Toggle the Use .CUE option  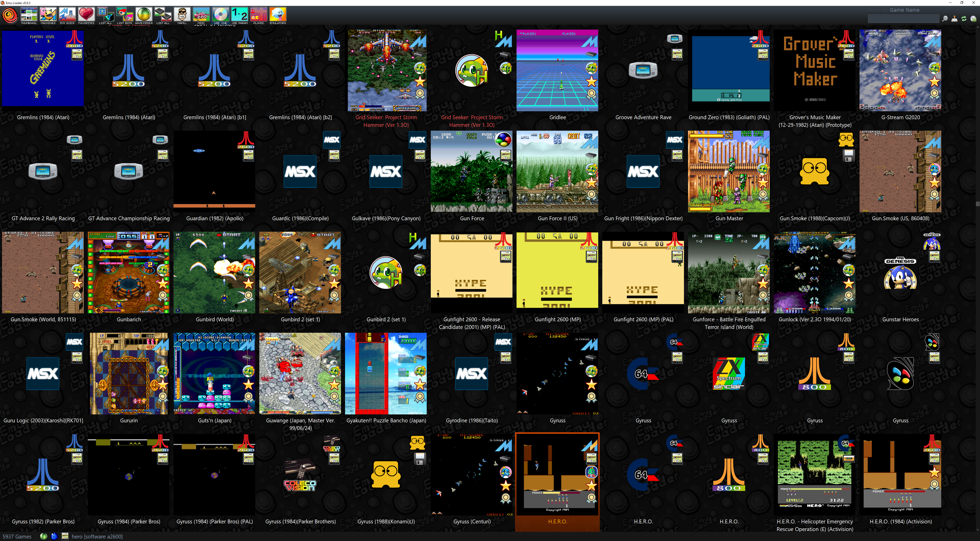pos(220,15)
